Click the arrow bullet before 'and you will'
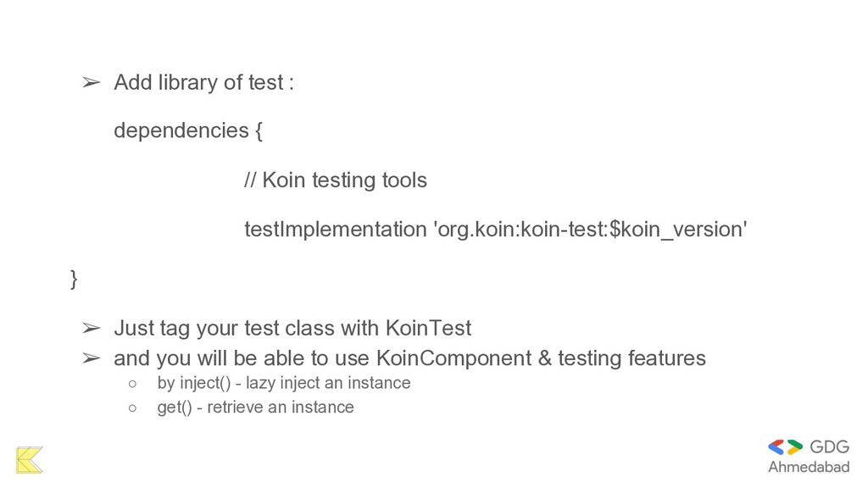This screenshot has width=868, height=488. (92, 358)
